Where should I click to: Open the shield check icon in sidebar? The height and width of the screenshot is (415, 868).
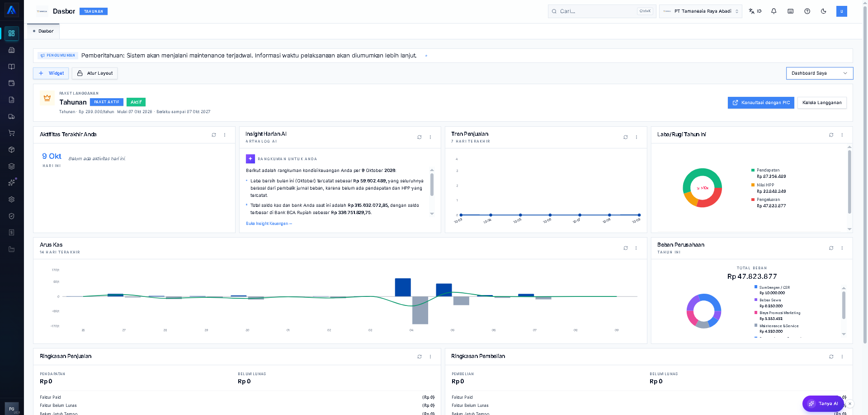12,216
